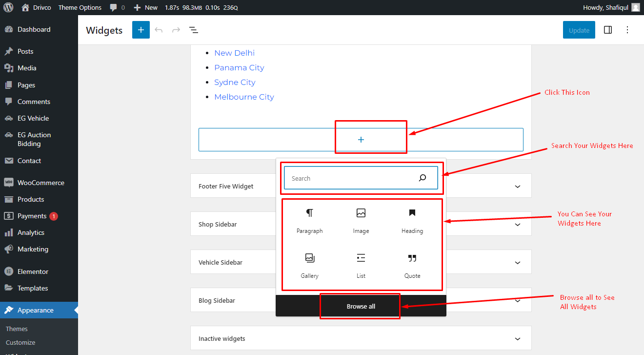Image resolution: width=644 pixels, height=355 pixels.
Task: Click the Sydne City link
Action: [x=235, y=82]
